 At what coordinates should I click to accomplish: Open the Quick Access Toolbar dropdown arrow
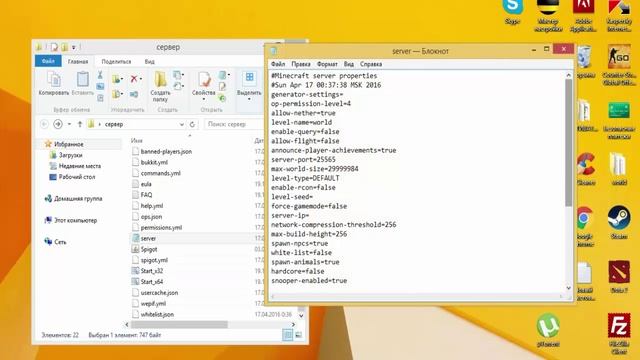coord(74,47)
